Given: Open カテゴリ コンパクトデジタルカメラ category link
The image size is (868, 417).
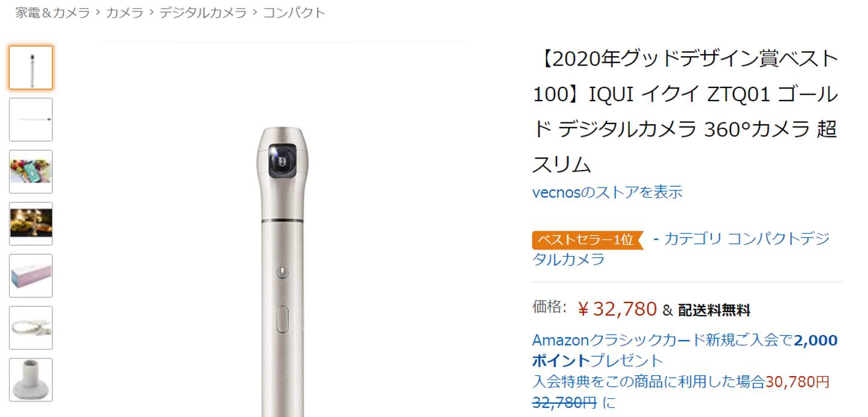Looking at the screenshot, I should tap(681, 249).
